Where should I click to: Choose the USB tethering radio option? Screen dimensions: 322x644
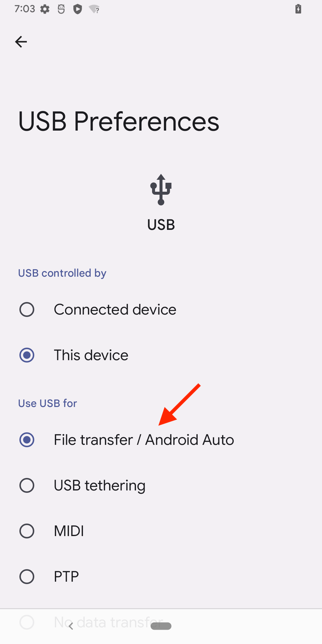[27, 485]
